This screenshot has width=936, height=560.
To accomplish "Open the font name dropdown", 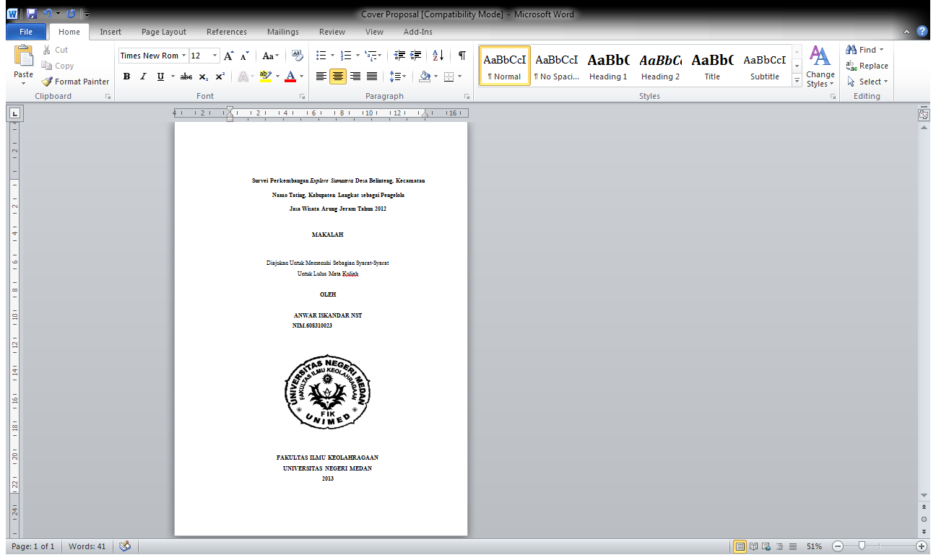I will (183, 56).
